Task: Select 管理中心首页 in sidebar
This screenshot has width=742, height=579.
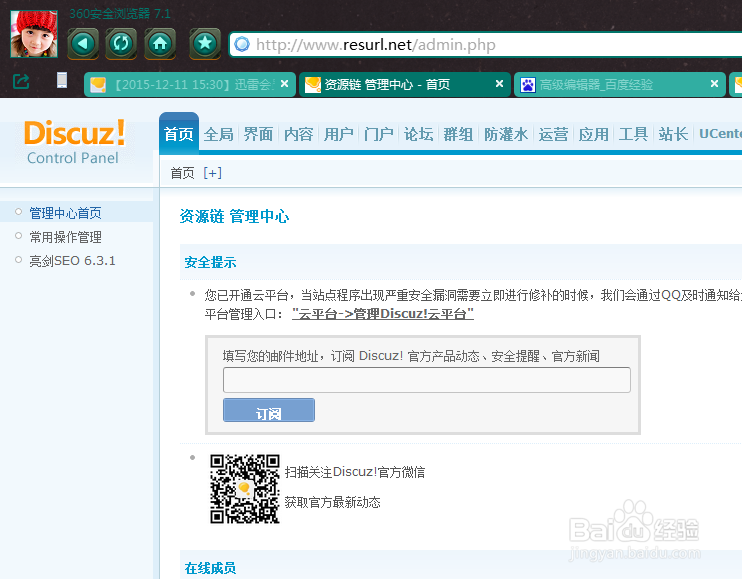Action: [x=65, y=213]
